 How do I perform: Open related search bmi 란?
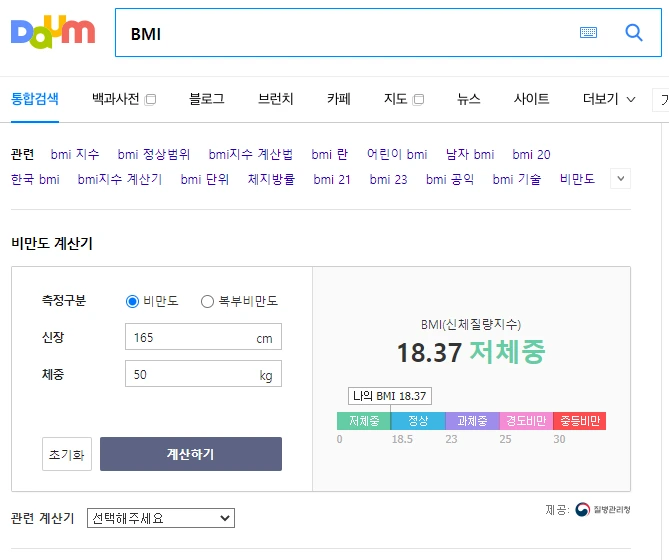[330, 154]
